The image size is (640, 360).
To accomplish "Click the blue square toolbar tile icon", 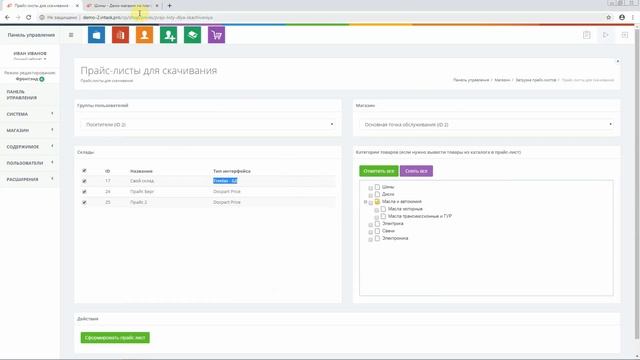I will 96,35.
